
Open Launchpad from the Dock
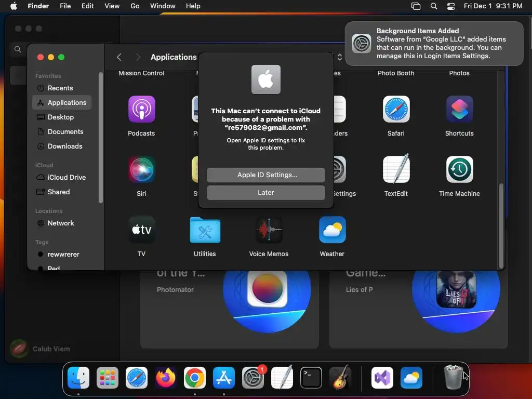(108, 378)
